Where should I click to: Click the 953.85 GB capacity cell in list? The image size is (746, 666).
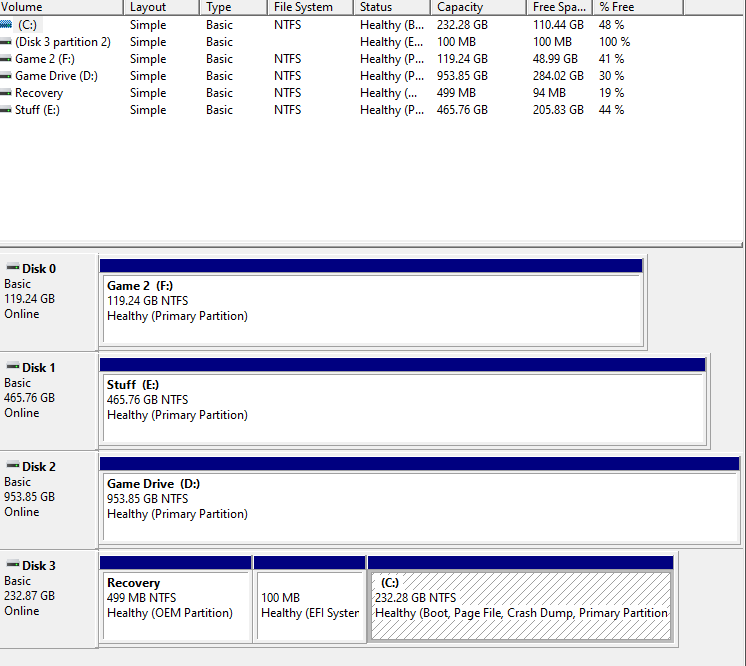[462, 76]
